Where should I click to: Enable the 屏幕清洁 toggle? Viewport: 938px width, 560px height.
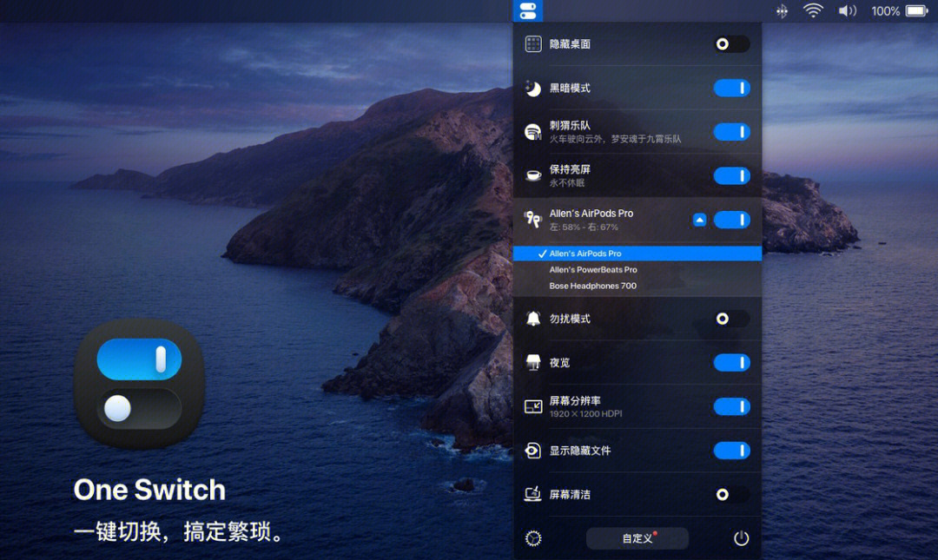point(731,494)
